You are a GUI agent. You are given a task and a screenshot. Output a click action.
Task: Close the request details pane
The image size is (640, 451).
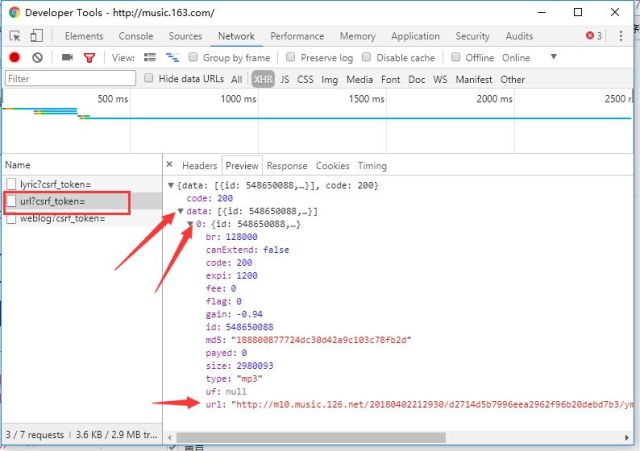pos(169,164)
